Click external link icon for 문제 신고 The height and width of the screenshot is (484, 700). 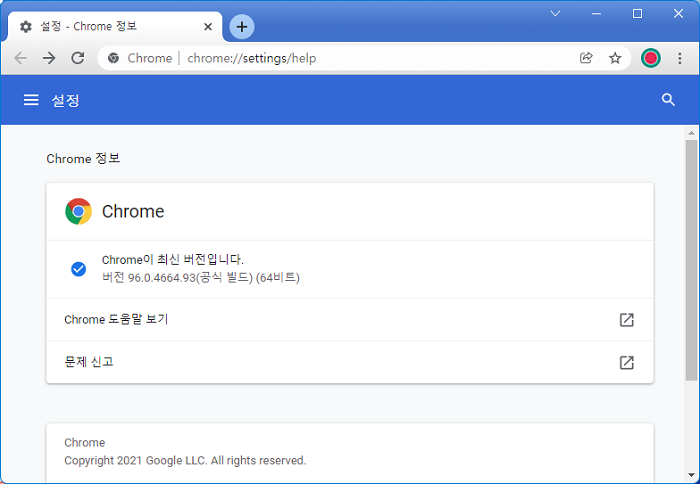tap(627, 363)
